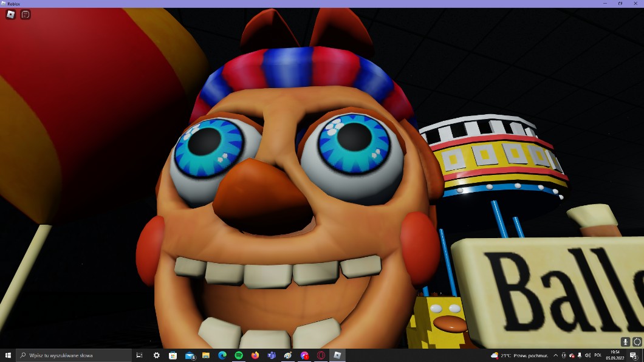This screenshot has height=362, width=644.
Task: Click the circular refresh icon above the clock
Action: coord(637,342)
